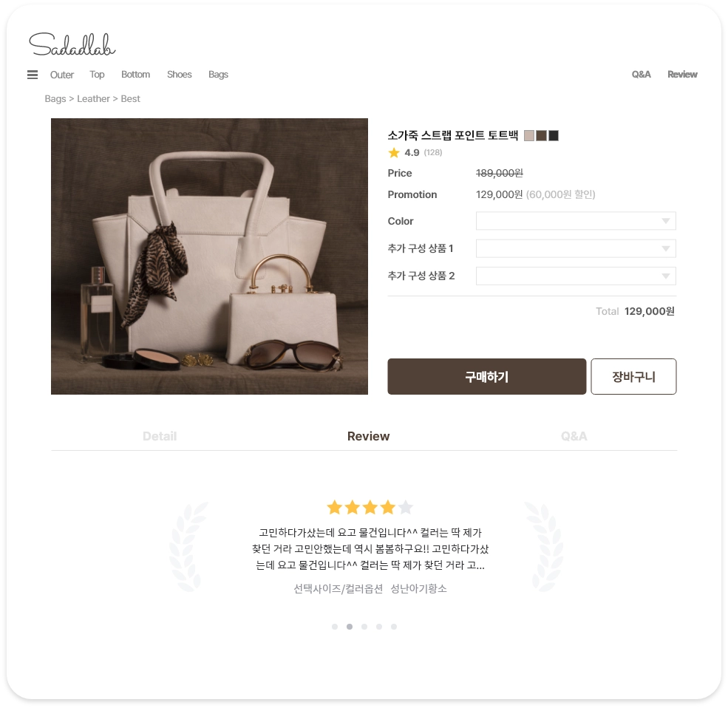Select the fifth carousel dot
728x708 pixels.
click(394, 627)
